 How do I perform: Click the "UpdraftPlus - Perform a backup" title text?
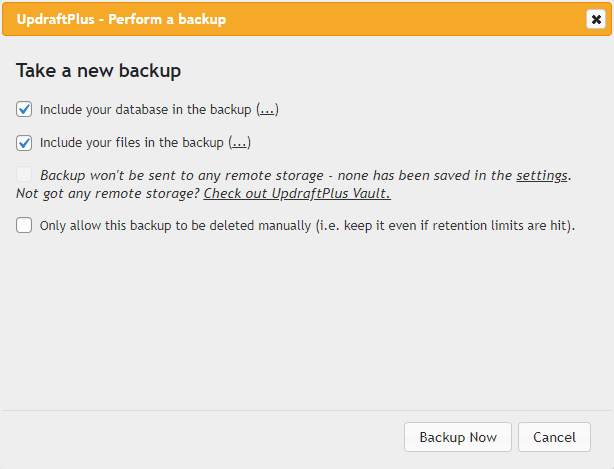pyautogui.click(x=121, y=19)
